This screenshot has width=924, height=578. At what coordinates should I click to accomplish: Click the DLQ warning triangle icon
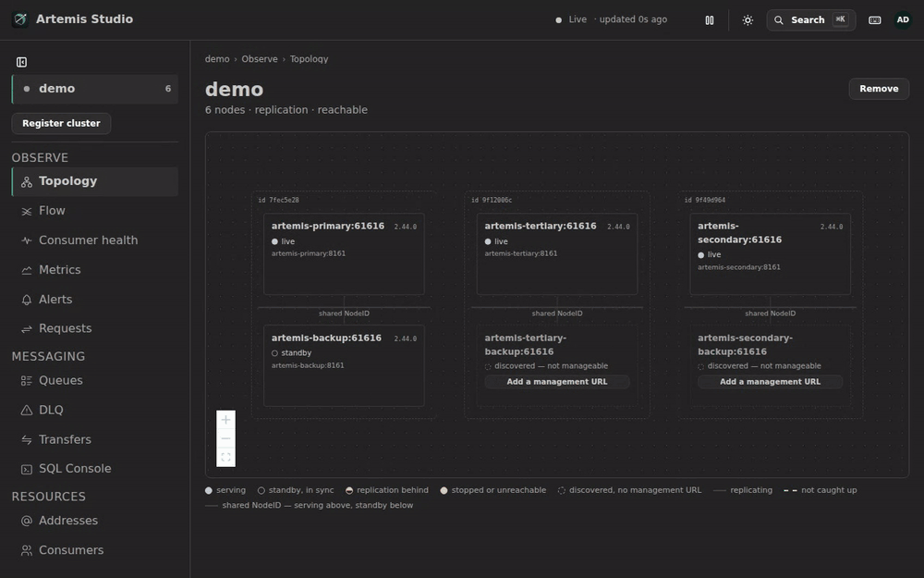tap(27, 410)
